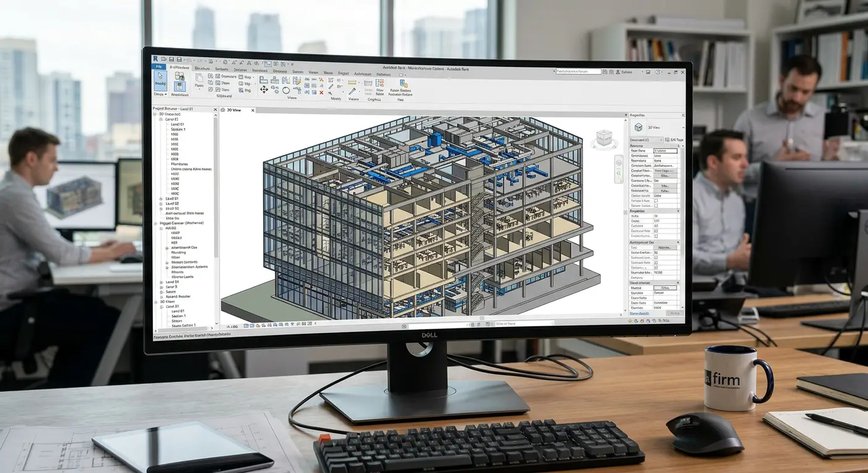This screenshot has height=473, width=868.
Task: Switch to the Structure ribbon tab
Action: (x=202, y=68)
